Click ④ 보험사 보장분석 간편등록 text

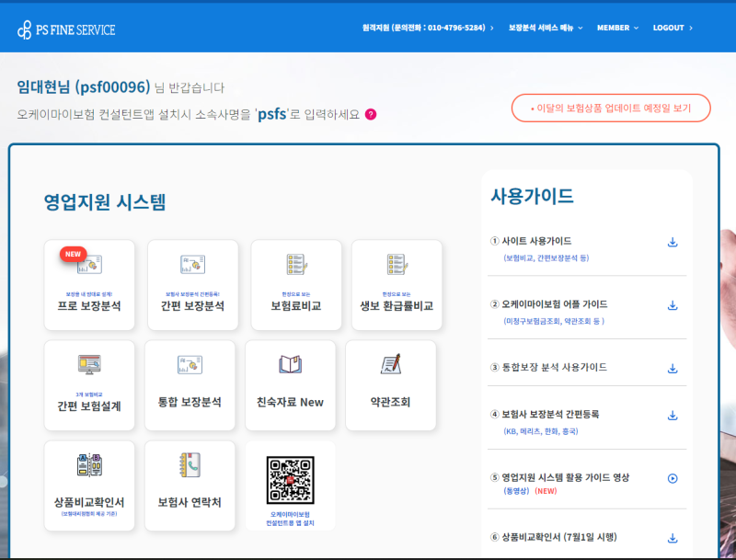coord(545,414)
